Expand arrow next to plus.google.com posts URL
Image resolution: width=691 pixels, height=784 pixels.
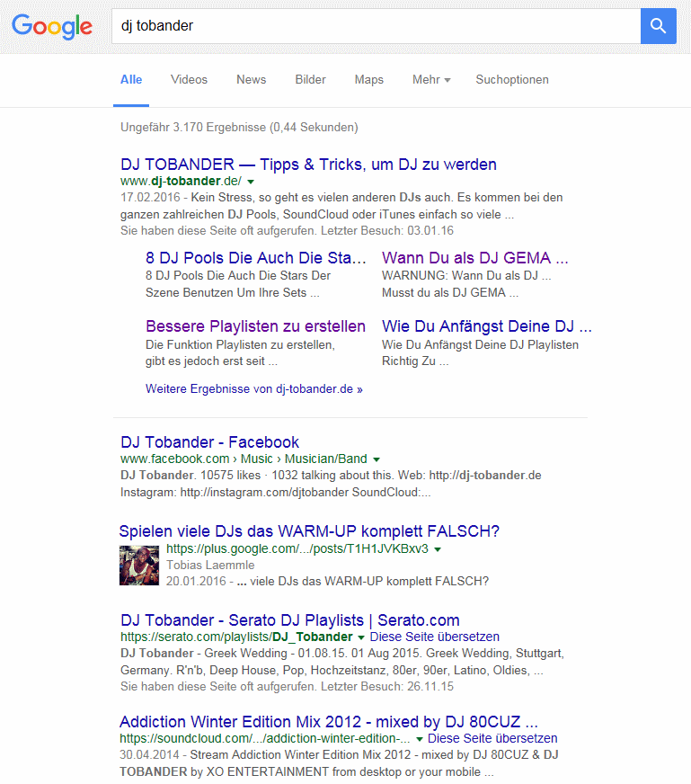438,549
